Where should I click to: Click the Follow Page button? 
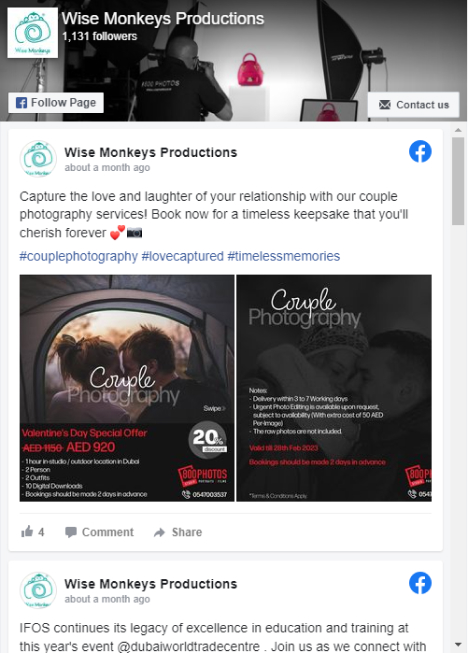click(x=56, y=103)
